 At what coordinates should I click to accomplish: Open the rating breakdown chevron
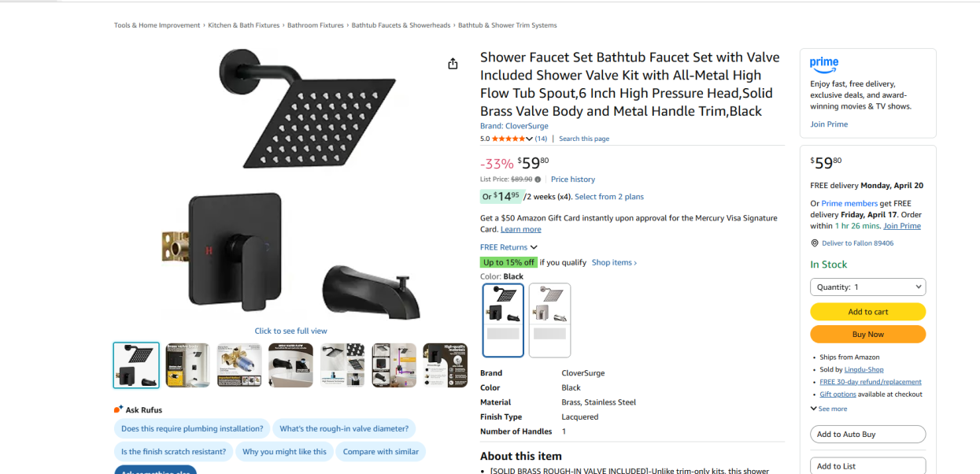530,139
